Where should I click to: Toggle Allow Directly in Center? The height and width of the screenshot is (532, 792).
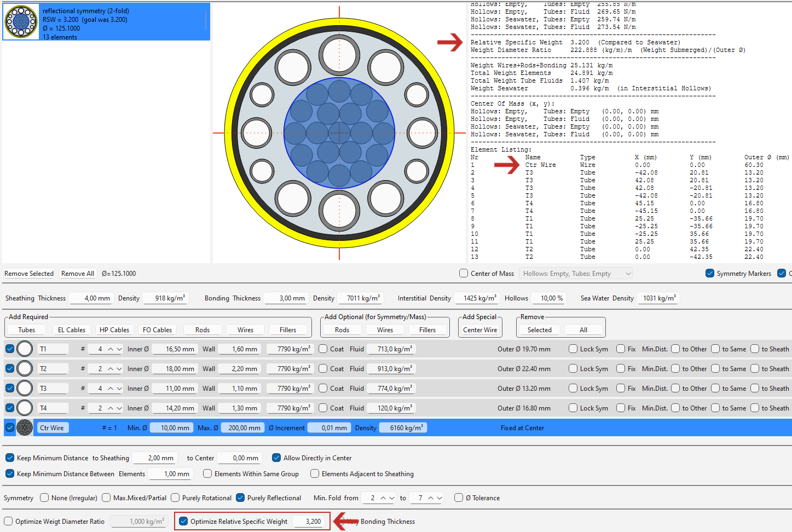[x=276, y=458]
